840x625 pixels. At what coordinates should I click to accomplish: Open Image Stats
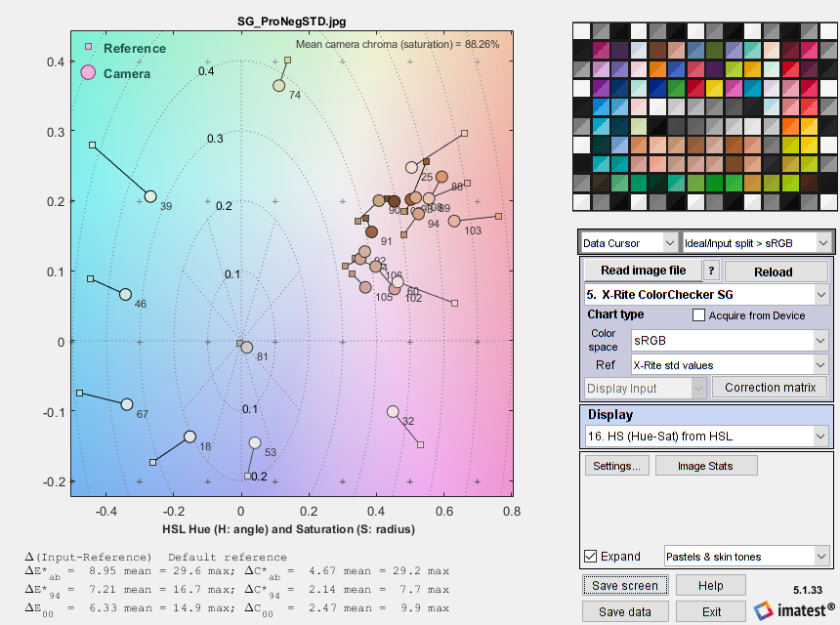[x=705, y=466]
